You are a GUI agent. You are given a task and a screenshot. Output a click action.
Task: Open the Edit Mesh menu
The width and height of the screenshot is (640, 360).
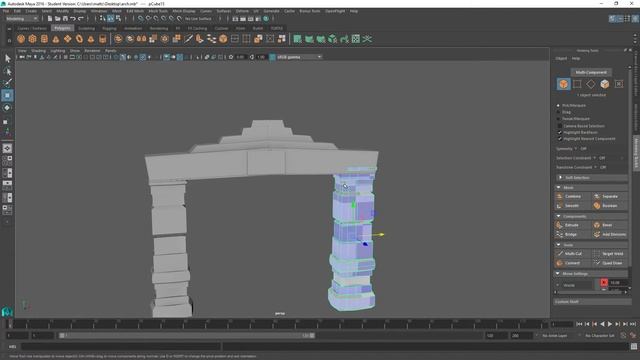point(135,11)
